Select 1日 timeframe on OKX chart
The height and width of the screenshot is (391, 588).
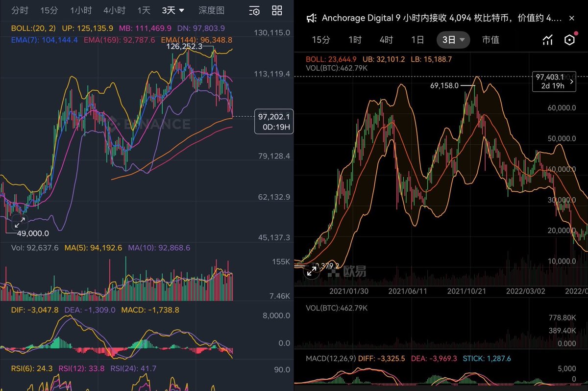point(417,40)
